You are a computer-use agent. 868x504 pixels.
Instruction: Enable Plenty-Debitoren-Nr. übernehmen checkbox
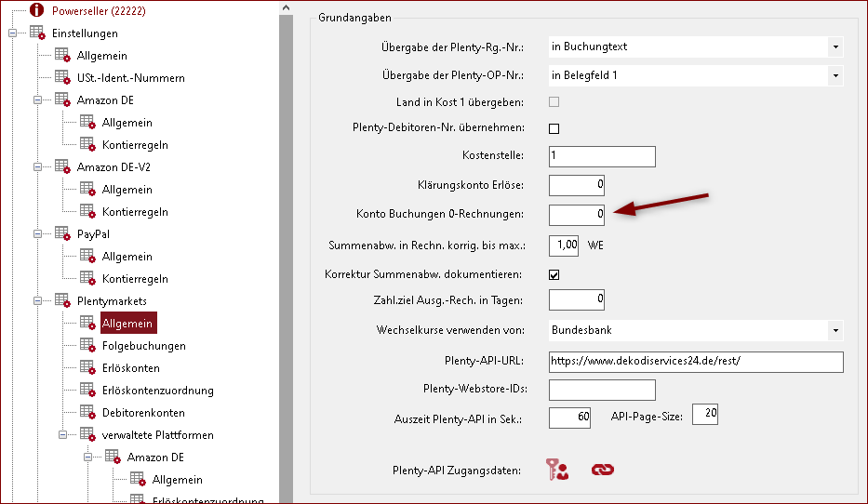coord(554,128)
